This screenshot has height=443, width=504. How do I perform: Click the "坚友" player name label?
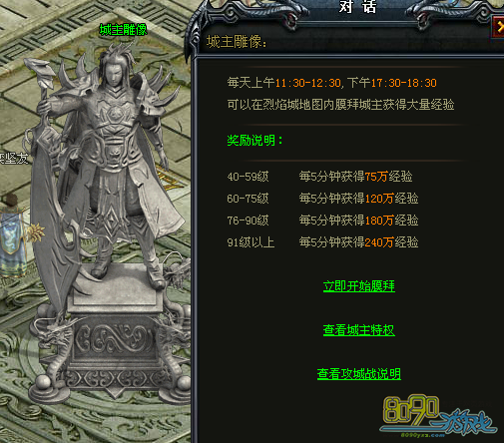point(13,159)
